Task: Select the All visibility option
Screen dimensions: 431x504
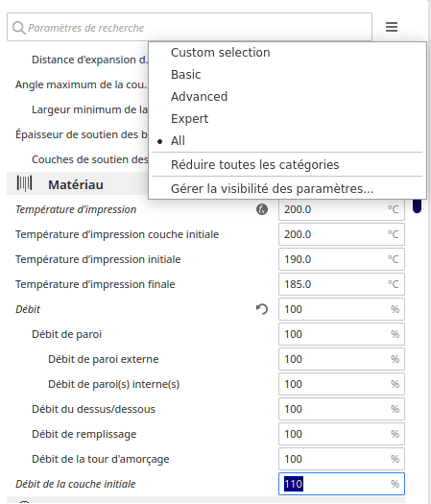Action: [287, 141]
